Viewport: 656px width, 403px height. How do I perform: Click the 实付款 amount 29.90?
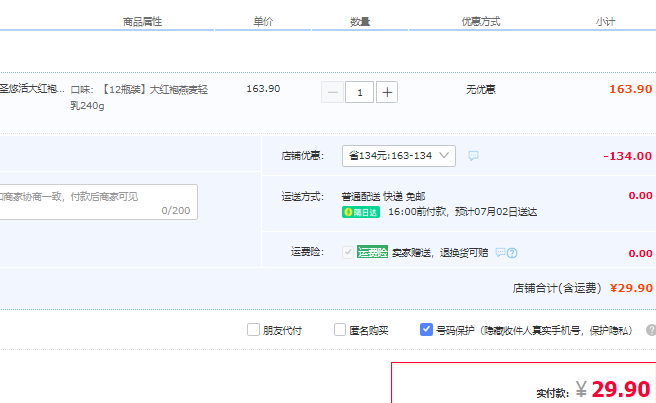(621, 390)
